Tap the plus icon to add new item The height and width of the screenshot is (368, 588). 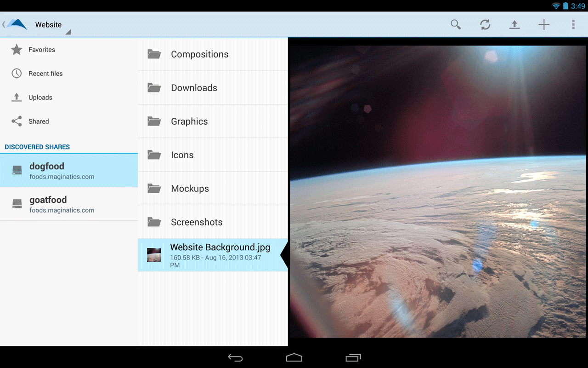[544, 24]
